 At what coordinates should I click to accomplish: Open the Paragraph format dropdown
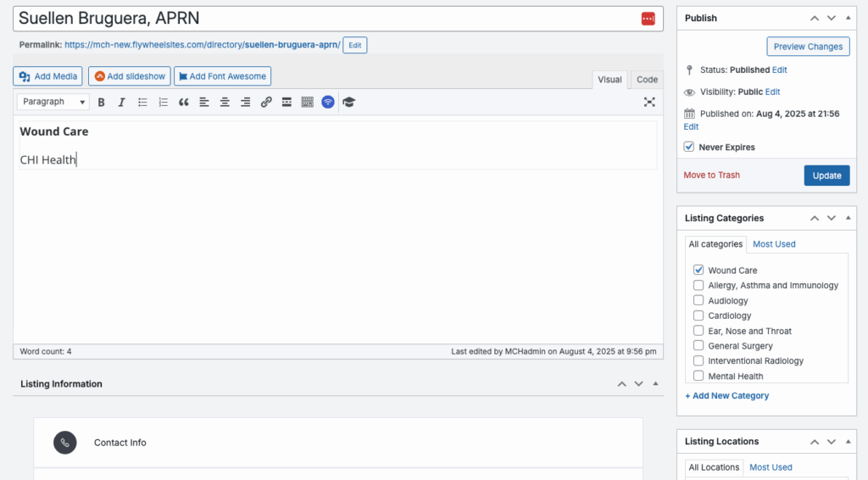tap(53, 102)
